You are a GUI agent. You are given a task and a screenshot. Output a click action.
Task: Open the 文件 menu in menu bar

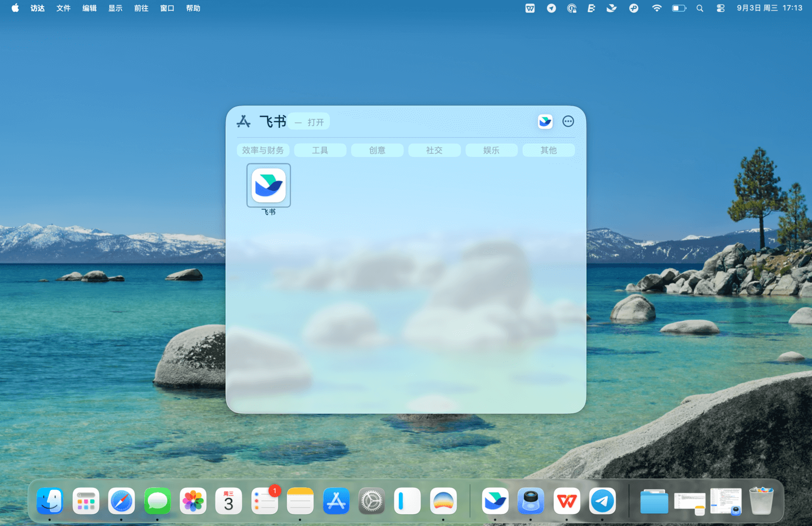63,8
